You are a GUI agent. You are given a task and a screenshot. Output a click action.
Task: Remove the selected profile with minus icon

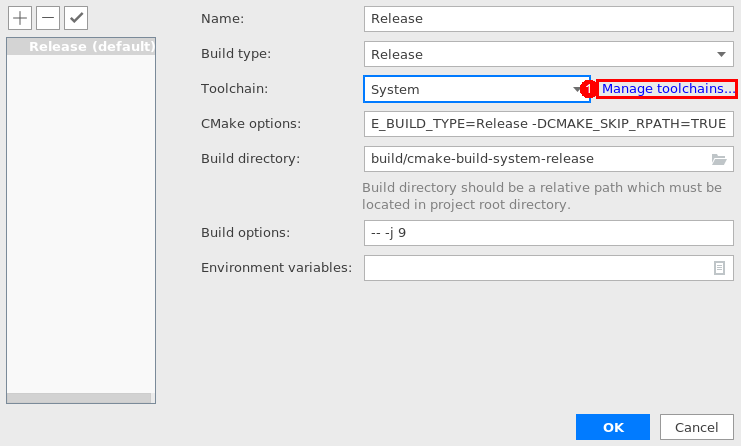pos(48,18)
